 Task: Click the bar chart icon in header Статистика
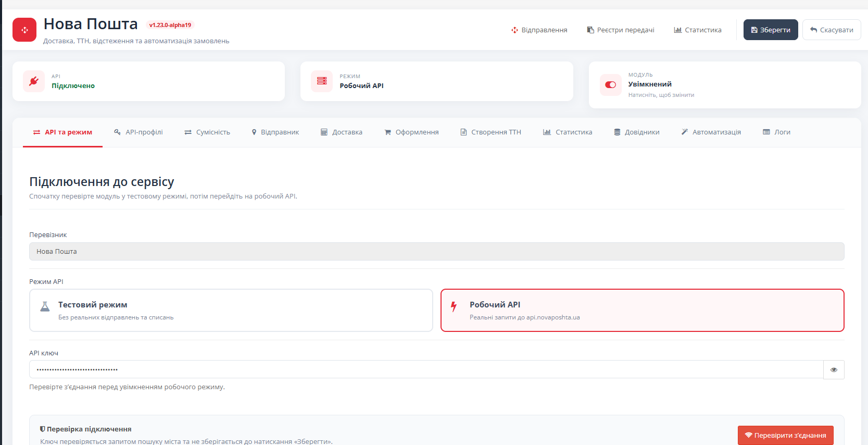[x=678, y=30]
